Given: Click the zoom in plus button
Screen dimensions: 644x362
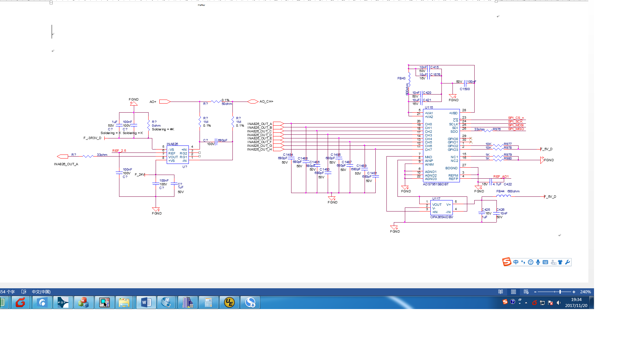Looking at the screenshot, I should click(x=574, y=292).
